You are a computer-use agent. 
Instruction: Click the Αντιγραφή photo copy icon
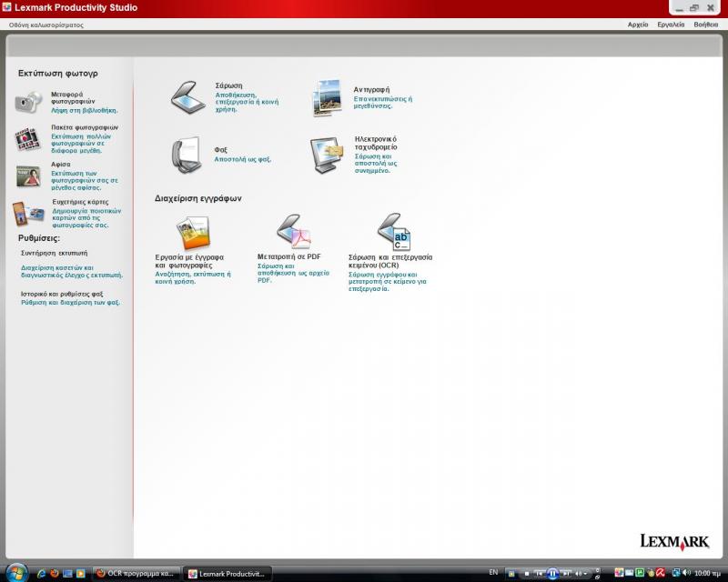[328, 97]
